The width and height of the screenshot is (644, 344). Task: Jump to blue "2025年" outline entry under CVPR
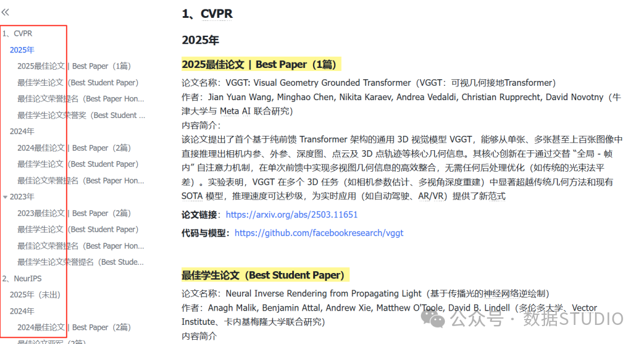[22, 50]
